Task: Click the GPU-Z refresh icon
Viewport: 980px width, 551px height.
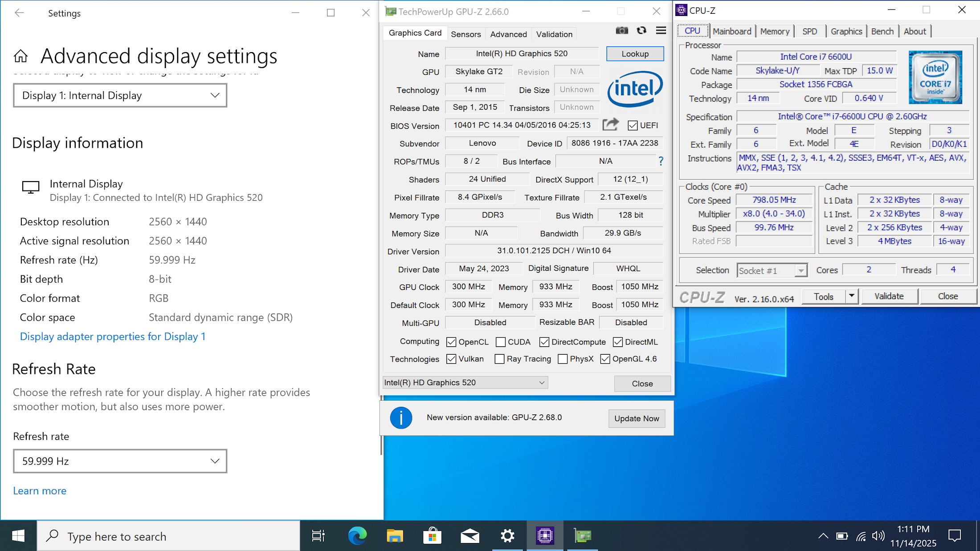Action: point(641,31)
